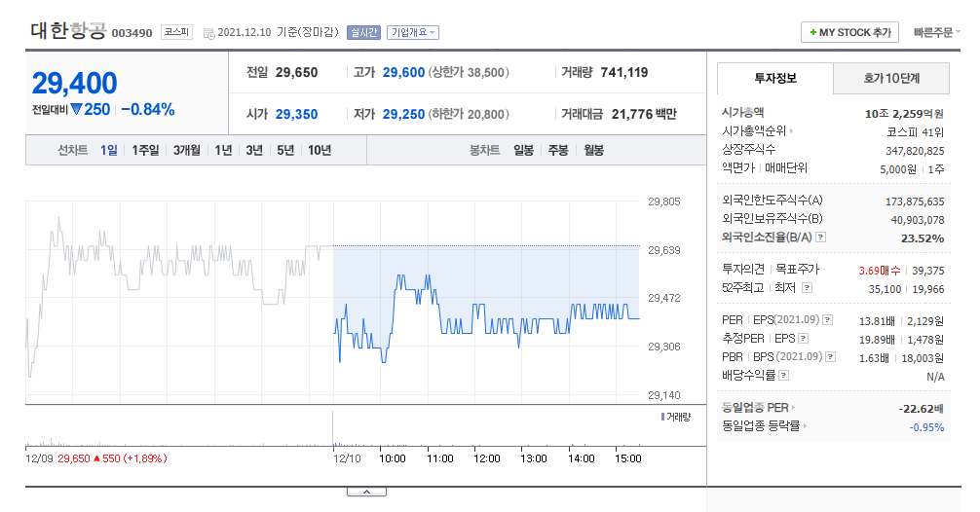Select the 1주일 line chart period
Image resolution: width=980 pixels, height=512 pixels.
pos(145,151)
